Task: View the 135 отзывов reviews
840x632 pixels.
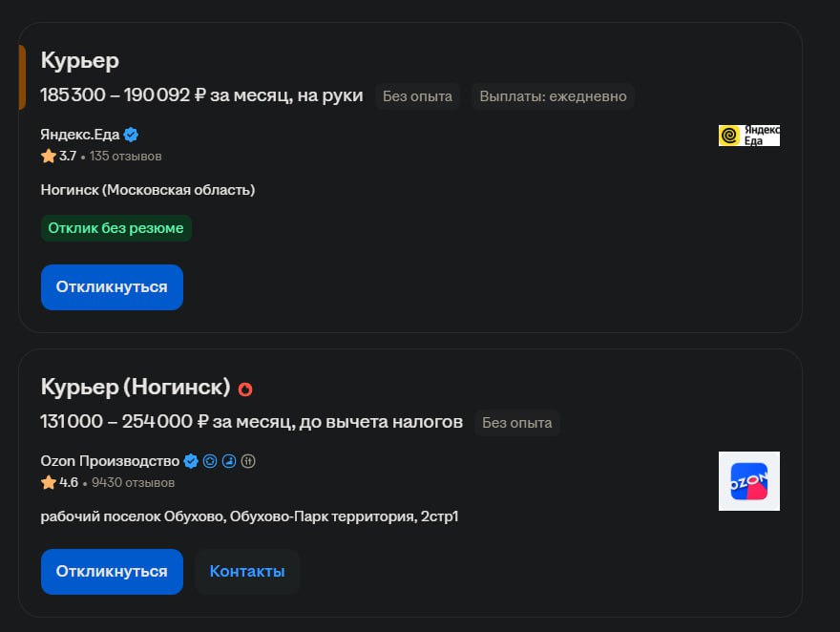Action: click(125, 157)
